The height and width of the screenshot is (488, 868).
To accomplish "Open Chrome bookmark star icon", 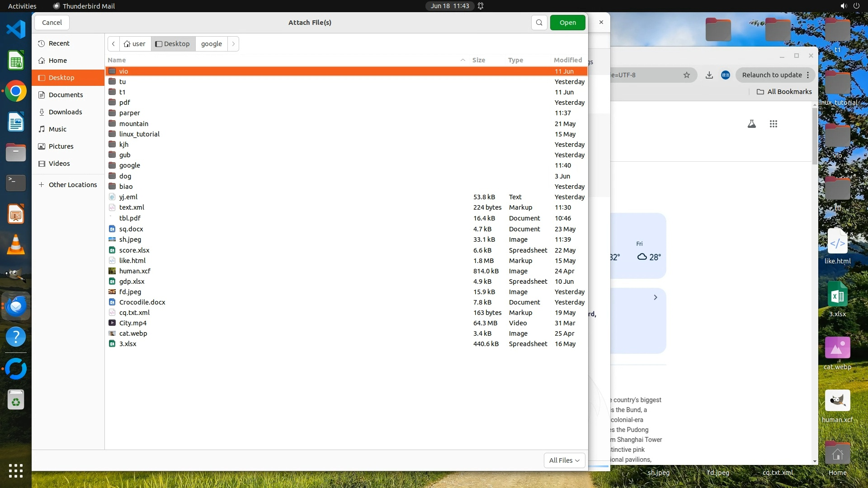I will [687, 75].
